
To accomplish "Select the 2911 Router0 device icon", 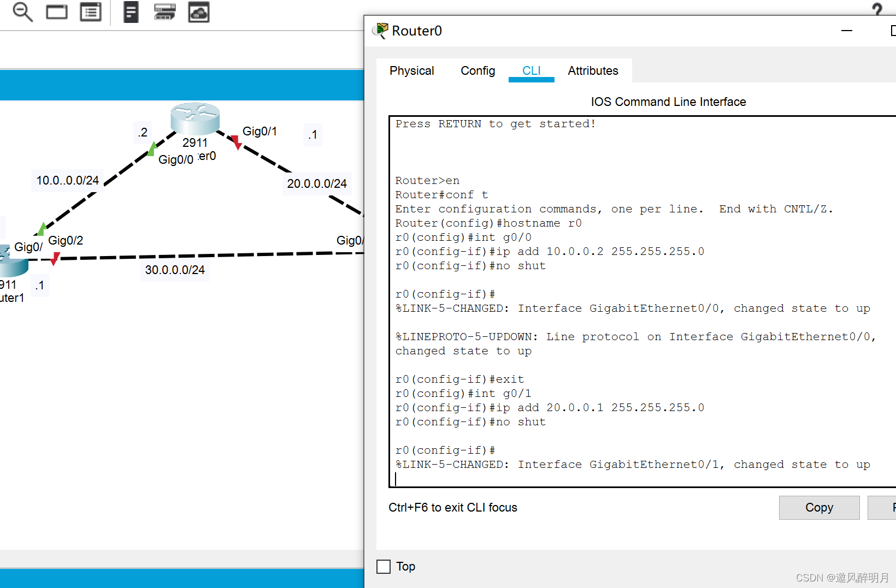I will pos(195,118).
